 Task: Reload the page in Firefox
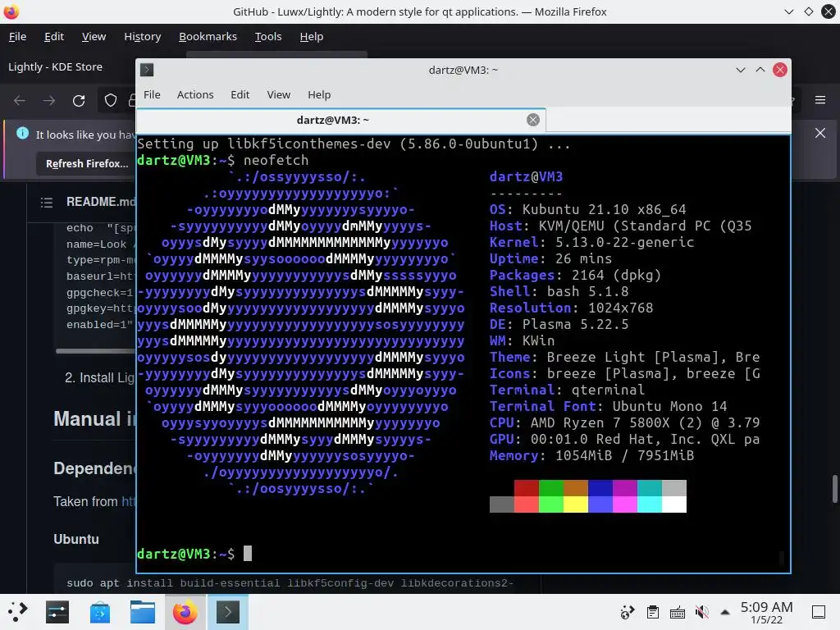(79, 101)
